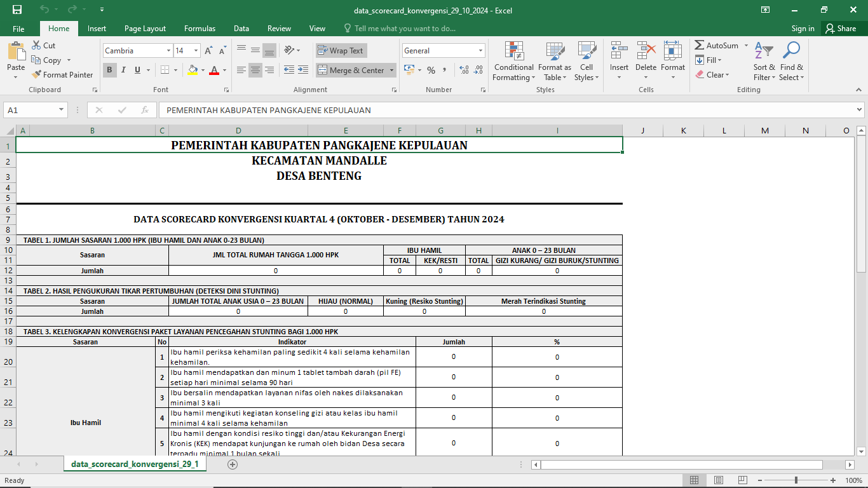Toggle Wrap Text
The image size is (868, 488).
pos(341,51)
